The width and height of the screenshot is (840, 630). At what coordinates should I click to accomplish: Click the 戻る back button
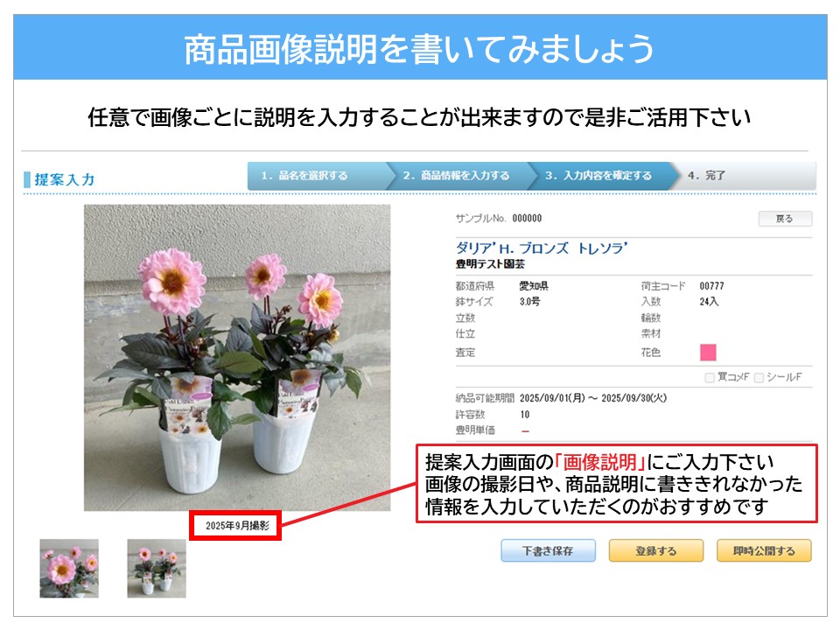(785, 219)
